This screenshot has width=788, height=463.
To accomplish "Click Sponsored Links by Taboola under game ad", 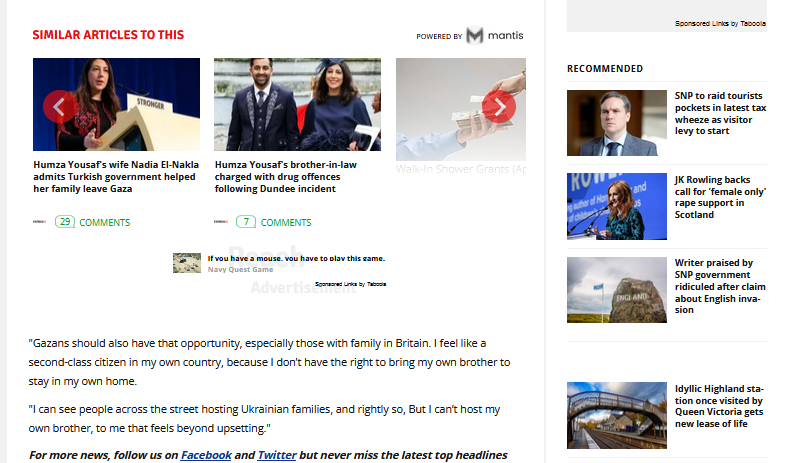I will [x=350, y=284].
